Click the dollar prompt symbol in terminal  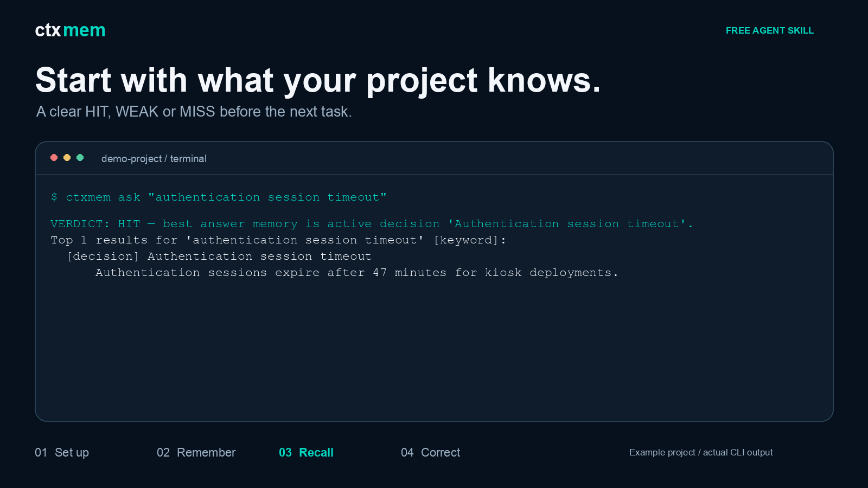coord(54,197)
